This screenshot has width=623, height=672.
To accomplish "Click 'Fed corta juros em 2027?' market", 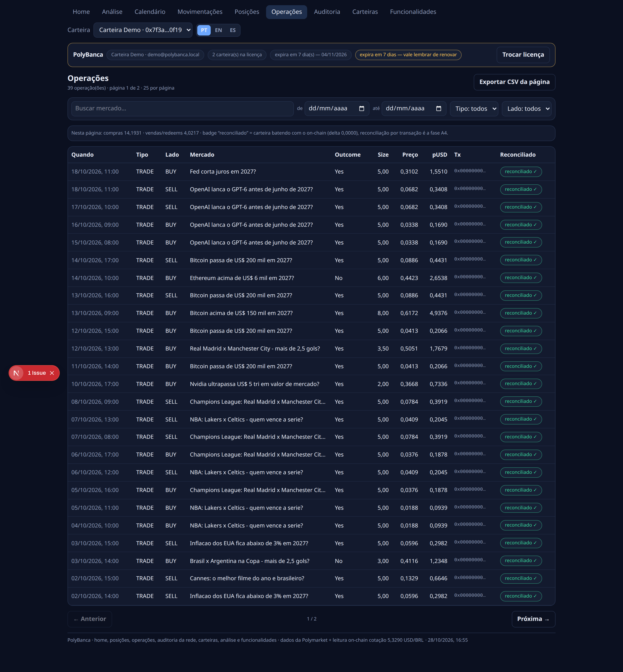I will [x=223, y=172].
